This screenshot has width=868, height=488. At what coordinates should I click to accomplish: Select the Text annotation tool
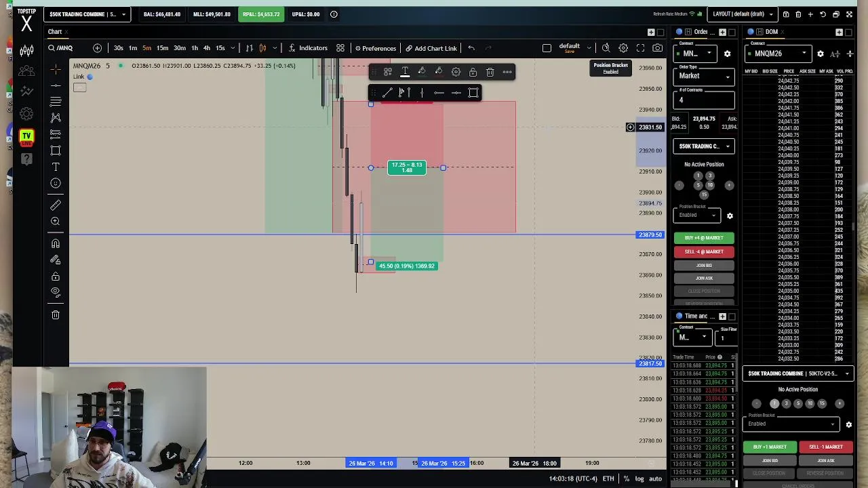pyautogui.click(x=56, y=167)
